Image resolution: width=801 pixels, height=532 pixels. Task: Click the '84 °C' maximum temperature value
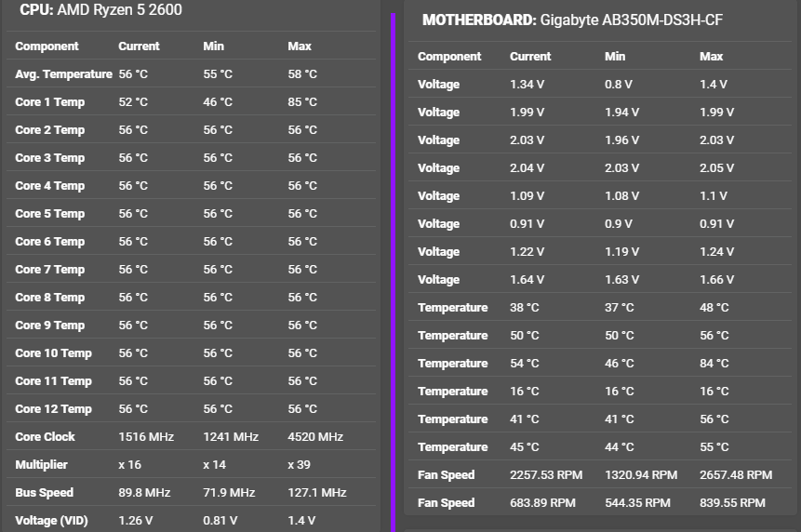pos(714,364)
